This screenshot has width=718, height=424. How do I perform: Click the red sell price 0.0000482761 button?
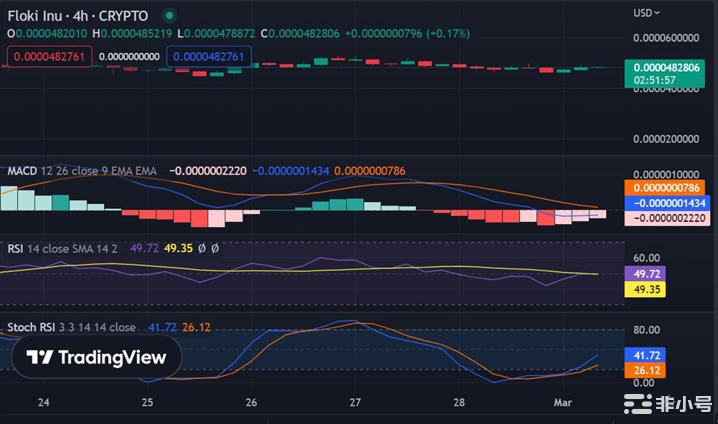coord(48,57)
